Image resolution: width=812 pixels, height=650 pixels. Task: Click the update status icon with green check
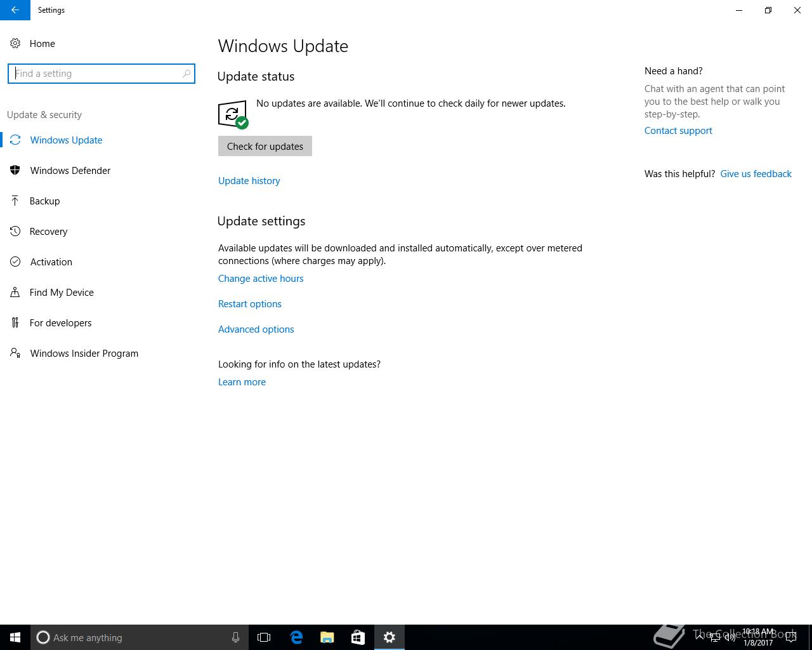[233, 114]
